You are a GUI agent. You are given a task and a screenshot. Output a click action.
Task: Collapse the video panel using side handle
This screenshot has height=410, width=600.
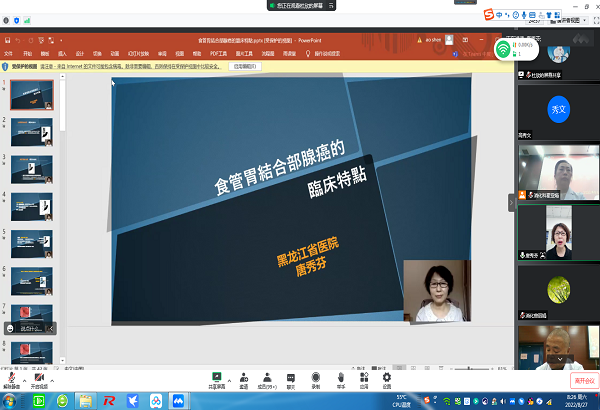tap(512, 202)
